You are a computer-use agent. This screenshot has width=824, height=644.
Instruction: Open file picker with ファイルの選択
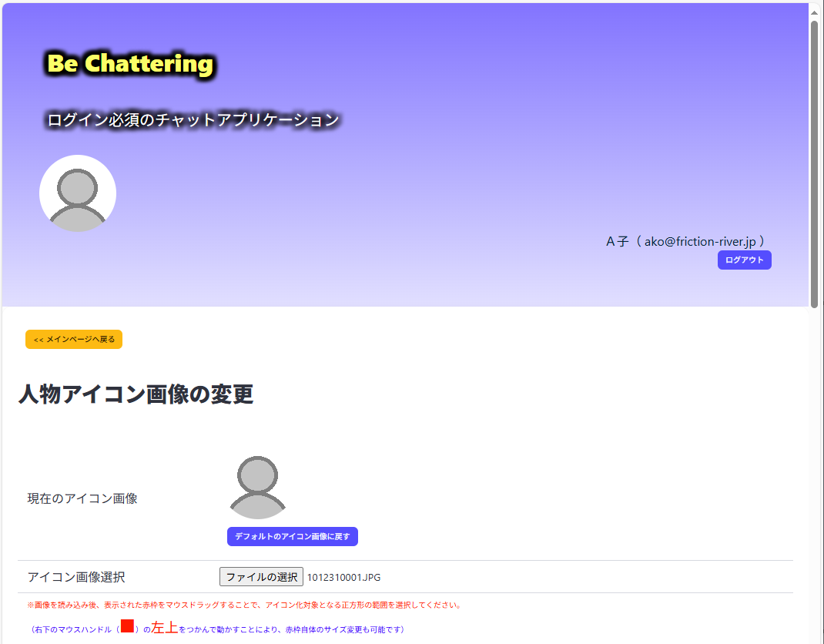(261, 577)
